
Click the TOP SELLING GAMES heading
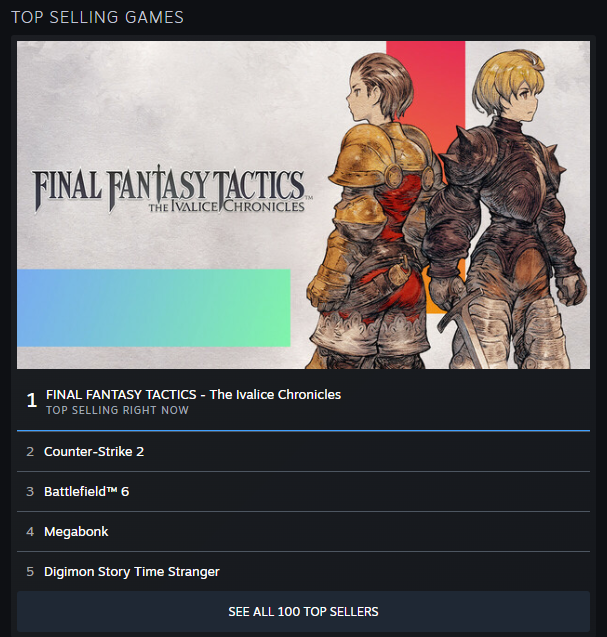[x=98, y=17]
